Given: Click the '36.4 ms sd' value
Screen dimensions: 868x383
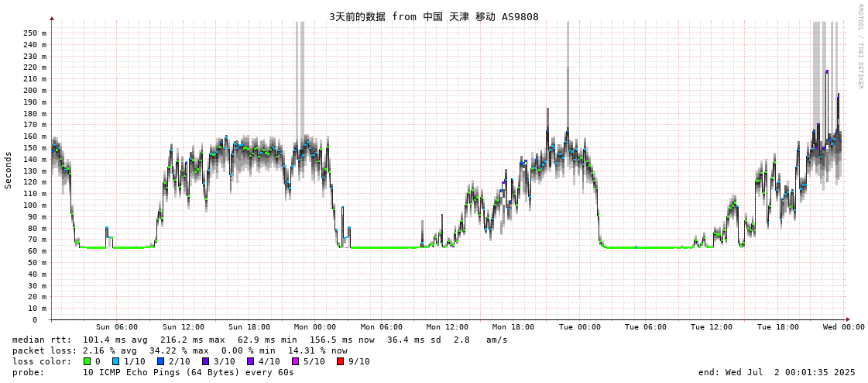Looking at the screenshot, I should coord(414,340).
